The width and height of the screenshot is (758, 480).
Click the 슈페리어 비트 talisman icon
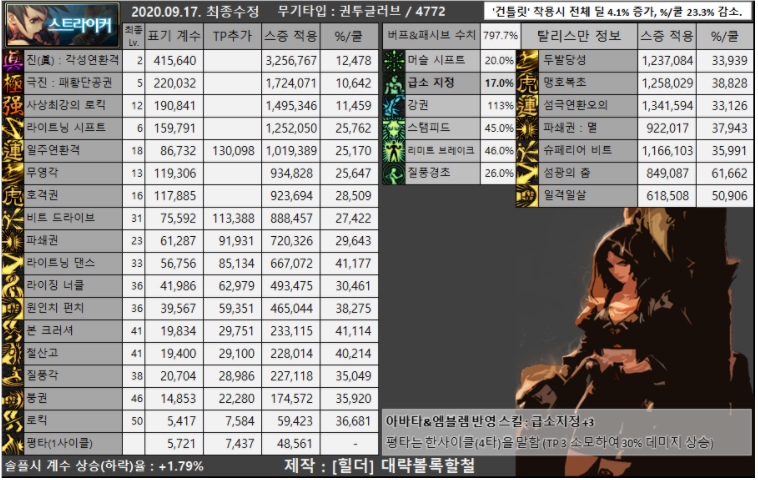pyautogui.click(x=527, y=151)
